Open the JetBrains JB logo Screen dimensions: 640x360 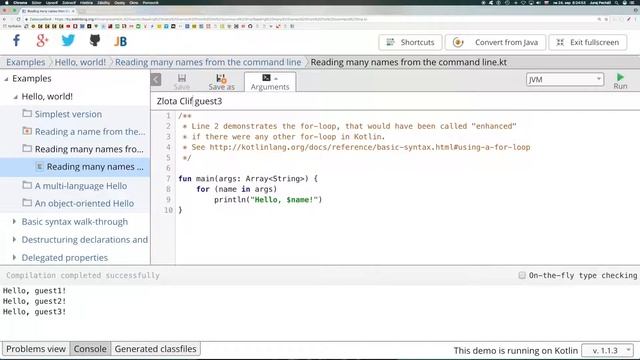[120, 41]
